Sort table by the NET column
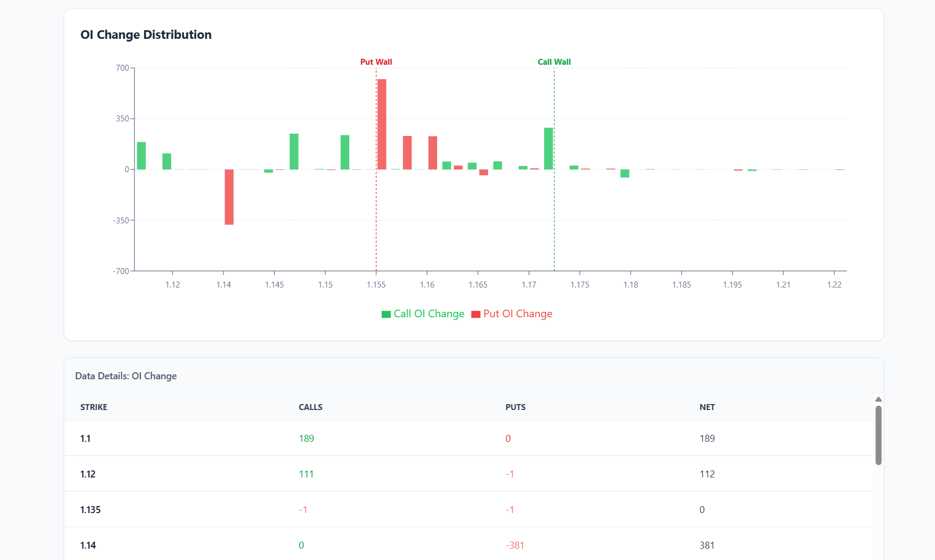The image size is (935, 560). coord(707,407)
